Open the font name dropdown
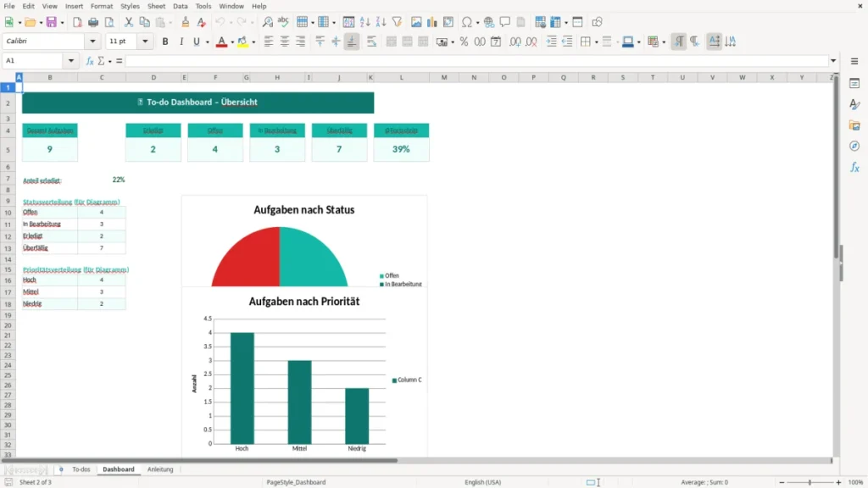The width and height of the screenshot is (868, 488). click(92, 42)
